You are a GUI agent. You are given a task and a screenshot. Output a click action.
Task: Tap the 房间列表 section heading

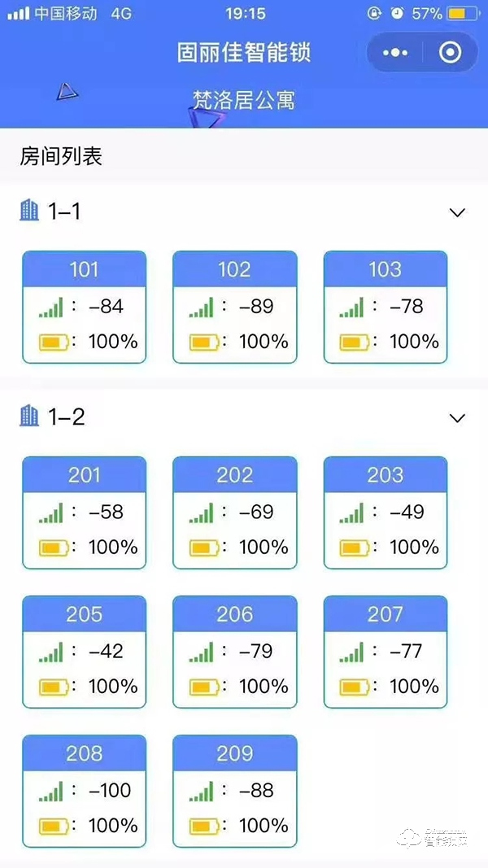(x=62, y=156)
